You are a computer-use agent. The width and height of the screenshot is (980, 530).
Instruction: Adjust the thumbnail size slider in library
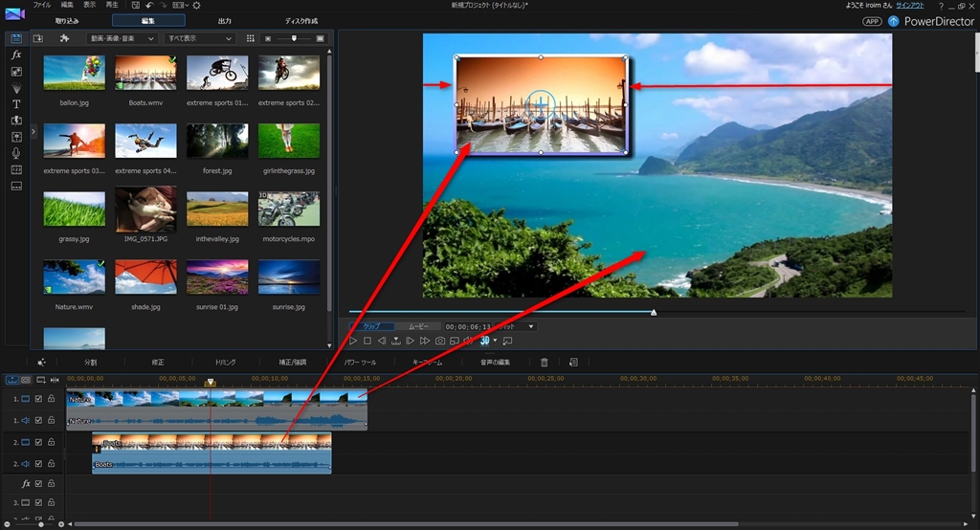click(x=294, y=39)
